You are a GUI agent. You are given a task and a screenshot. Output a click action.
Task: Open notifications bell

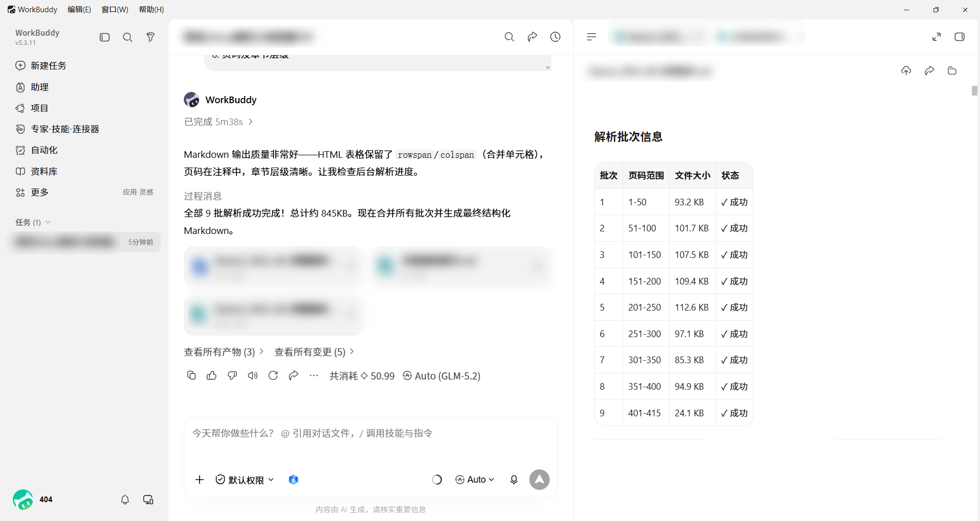[125, 500]
